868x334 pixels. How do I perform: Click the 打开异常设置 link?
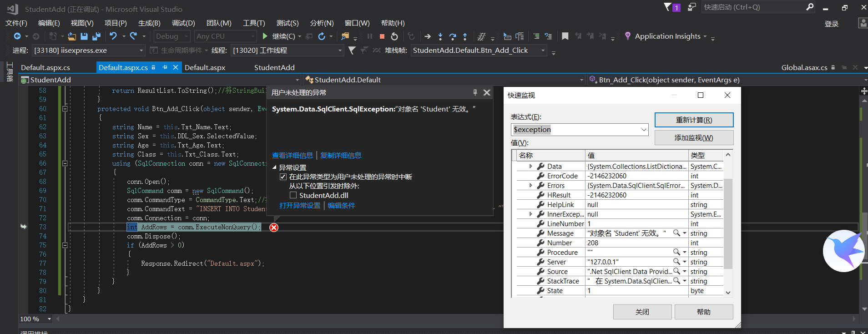click(300, 206)
